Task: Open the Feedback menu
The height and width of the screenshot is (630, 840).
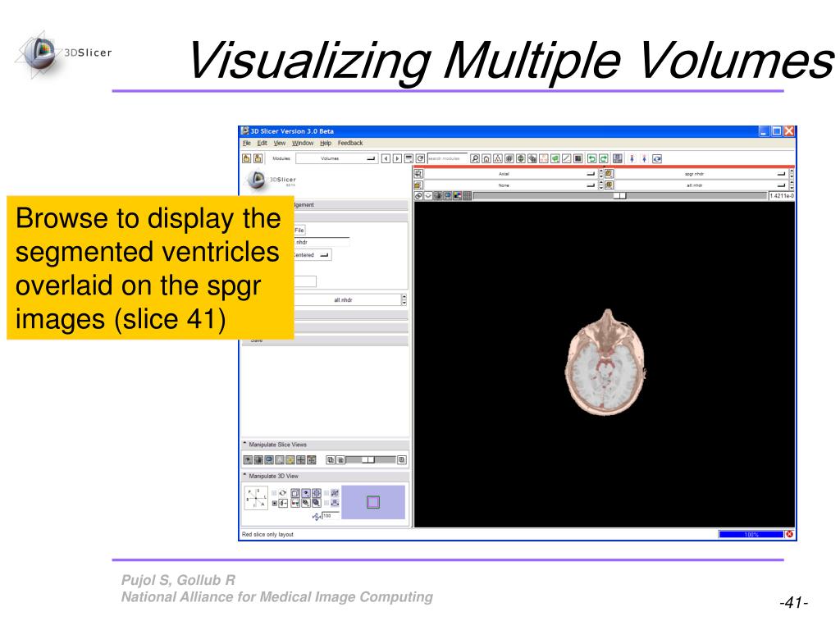Action: [x=350, y=143]
